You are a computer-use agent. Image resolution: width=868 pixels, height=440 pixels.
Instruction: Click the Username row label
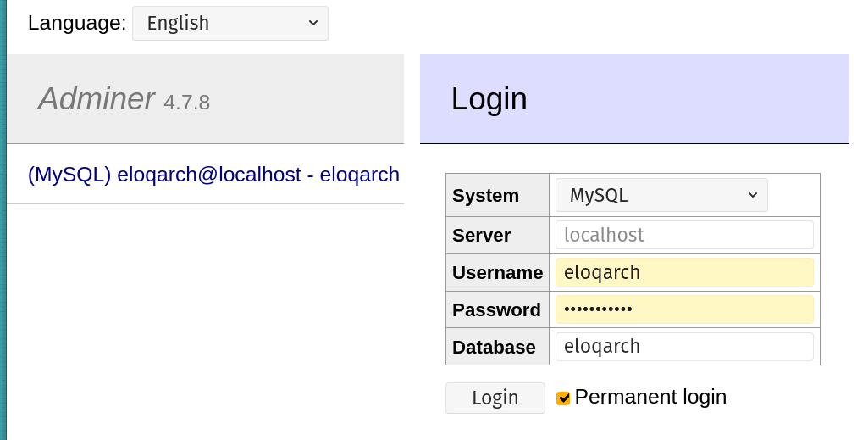pyautogui.click(x=498, y=272)
